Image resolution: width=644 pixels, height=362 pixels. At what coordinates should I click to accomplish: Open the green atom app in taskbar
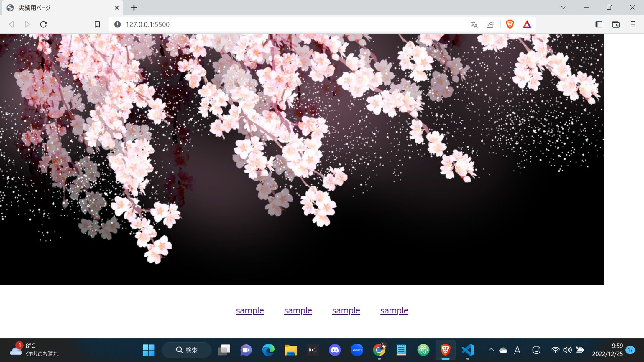click(x=423, y=350)
